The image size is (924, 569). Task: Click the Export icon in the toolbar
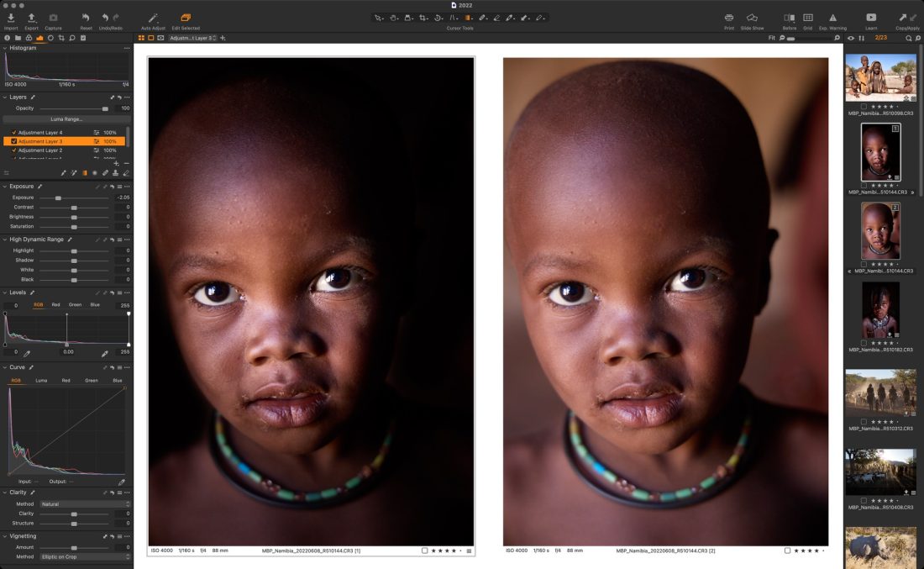point(32,18)
